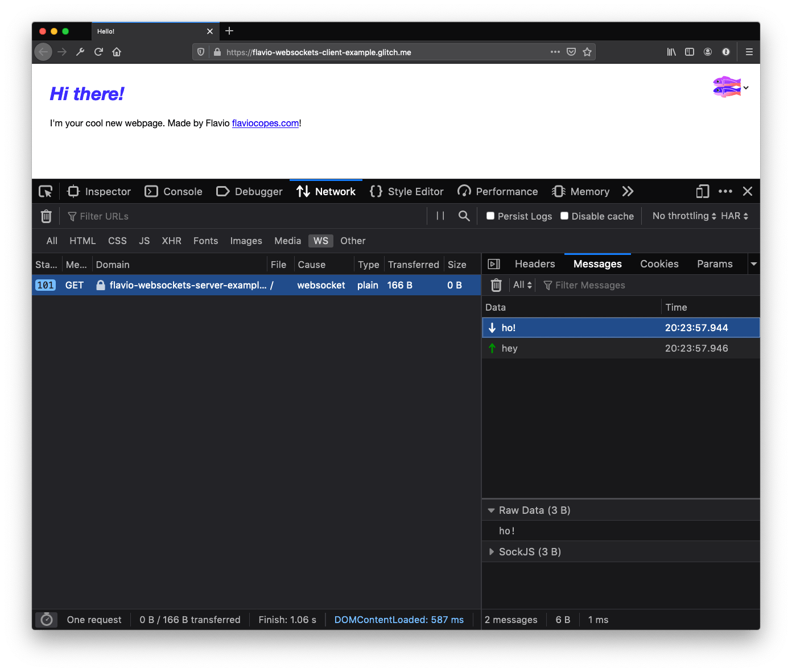Image resolution: width=792 pixels, height=672 pixels.
Task: Select the WS request type filter
Action: point(321,241)
